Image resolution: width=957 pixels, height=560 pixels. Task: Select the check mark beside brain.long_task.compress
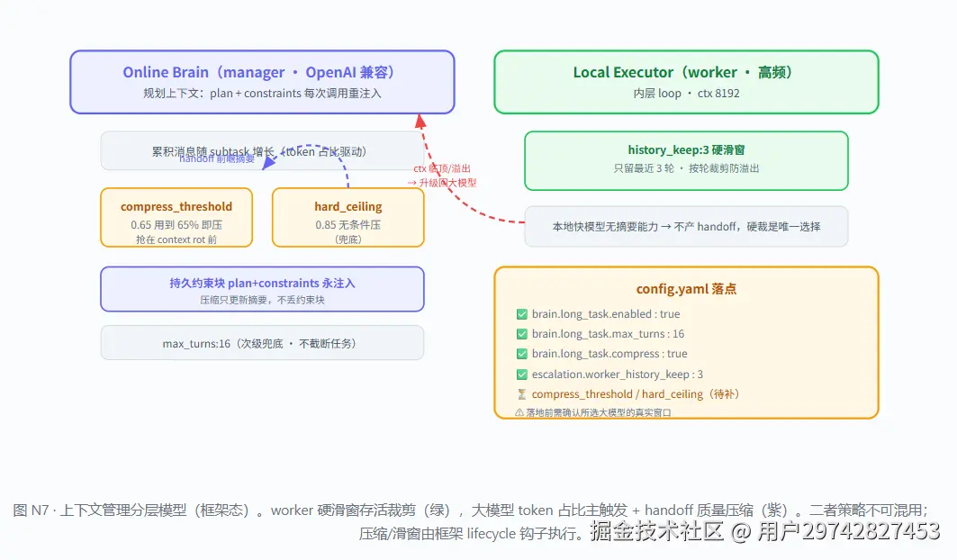(522, 354)
